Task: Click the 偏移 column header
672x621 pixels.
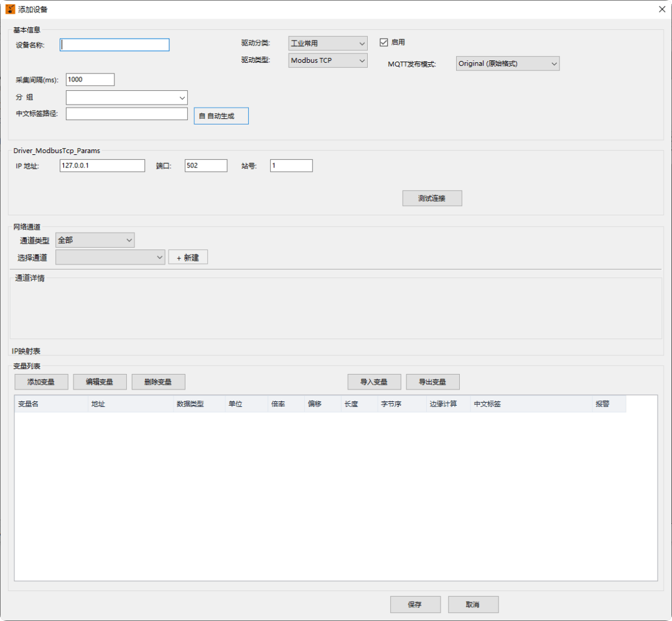Action: pos(323,404)
